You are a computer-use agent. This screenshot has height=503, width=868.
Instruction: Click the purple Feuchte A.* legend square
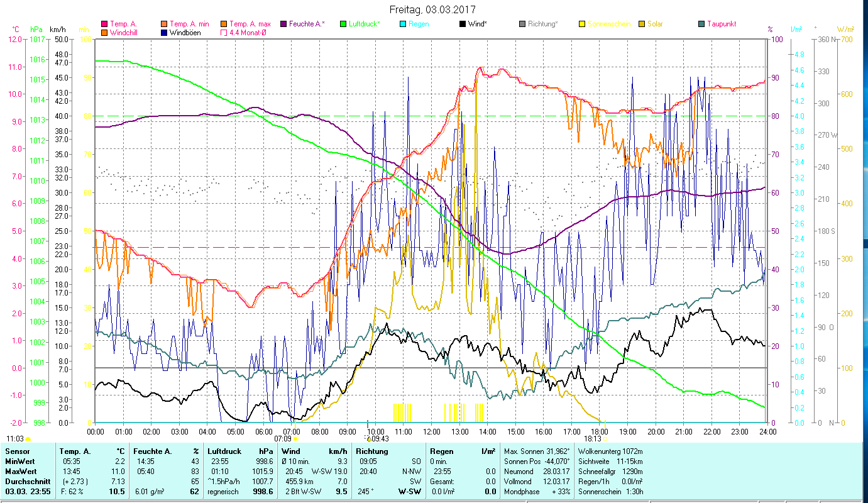283,24
